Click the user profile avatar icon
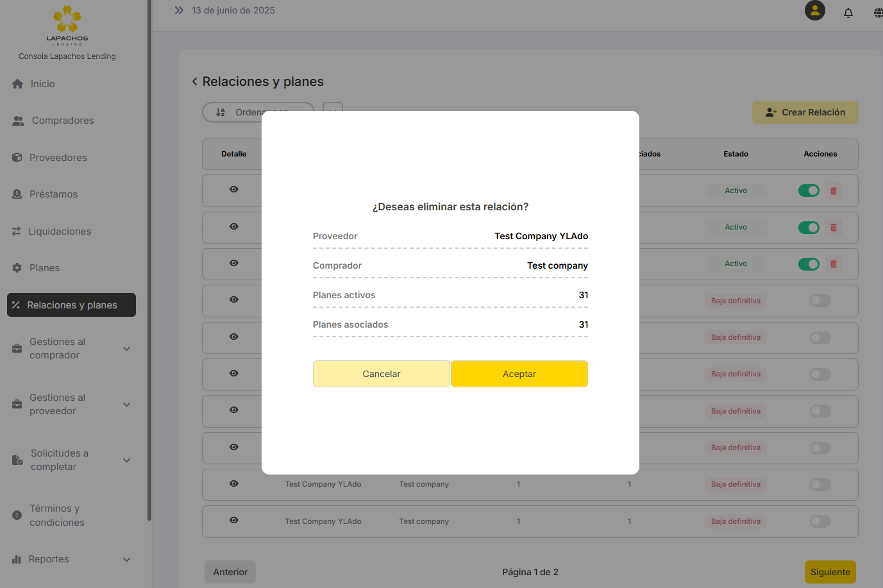Image resolution: width=883 pixels, height=588 pixels. point(814,11)
